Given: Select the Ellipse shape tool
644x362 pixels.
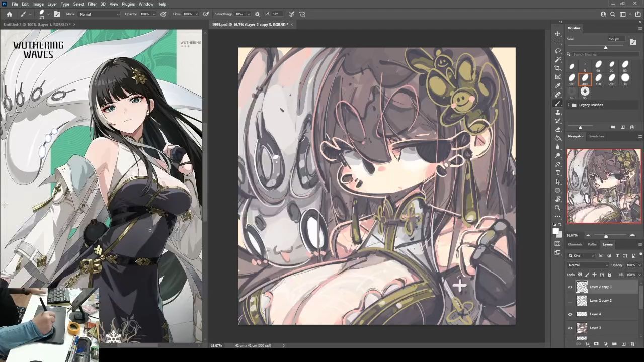Looking at the screenshot, I should coord(558,191).
